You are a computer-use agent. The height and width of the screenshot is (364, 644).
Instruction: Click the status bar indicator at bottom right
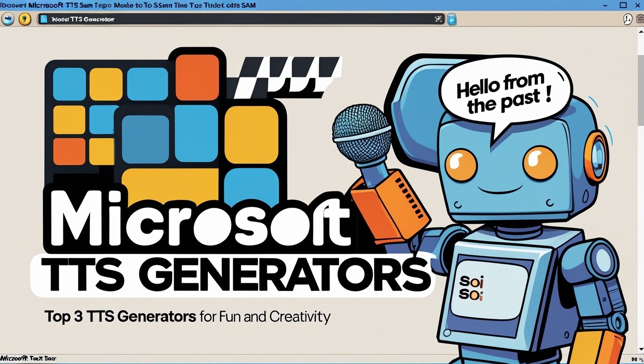coord(637,359)
